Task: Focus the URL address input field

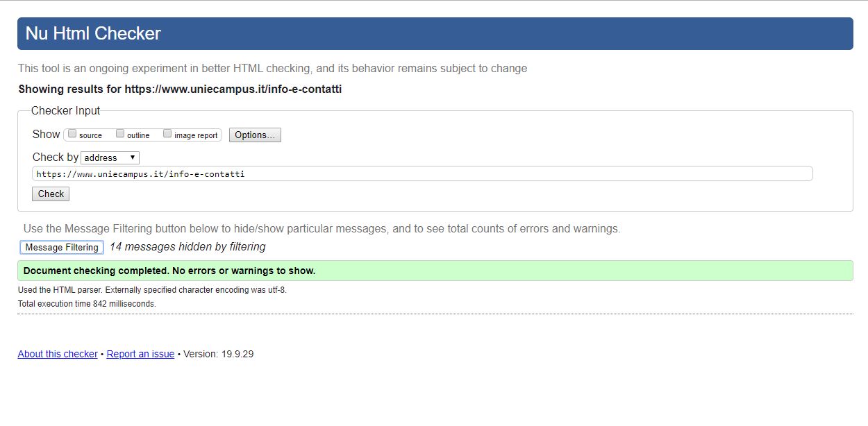Action: click(422, 174)
